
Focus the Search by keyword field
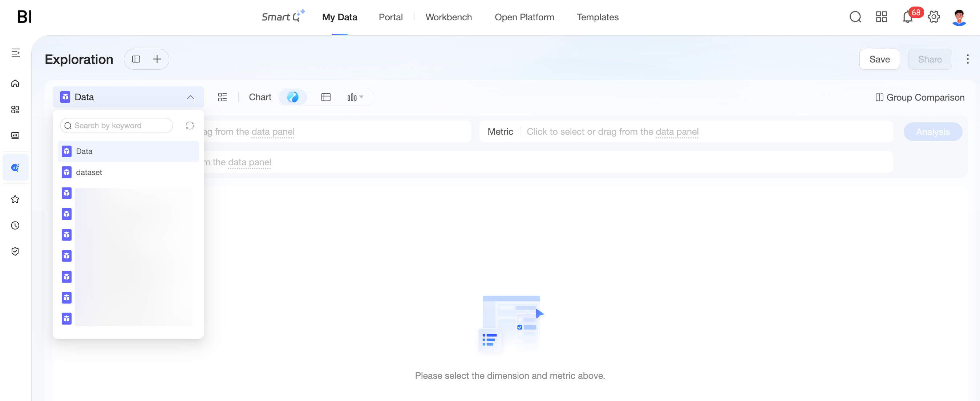tap(116, 126)
